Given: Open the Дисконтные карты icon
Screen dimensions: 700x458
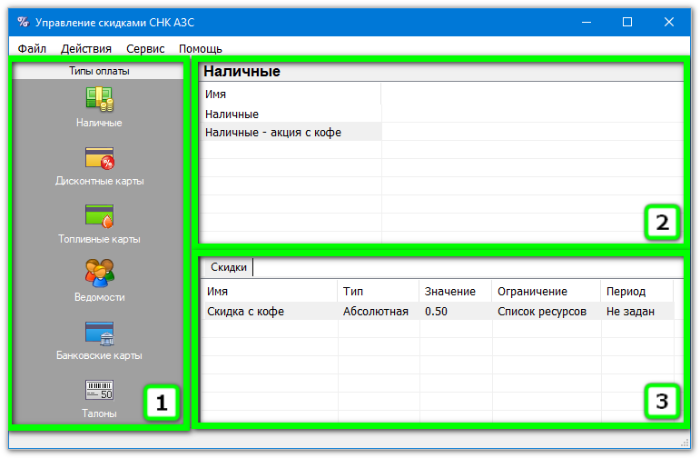Looking at the screenshot, I should pyautogui.click(x=99, y=158).
